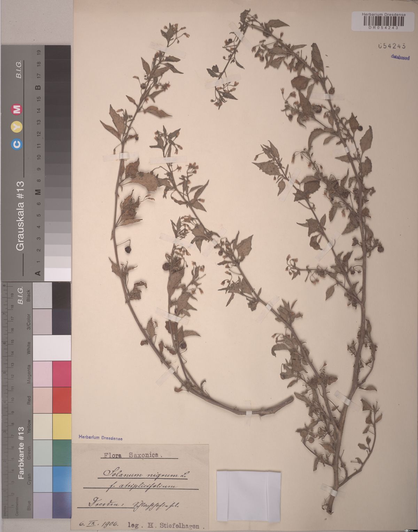Click the cyan C circle
The width and height of the screenshot is (418, 532).
pos(17,145)
